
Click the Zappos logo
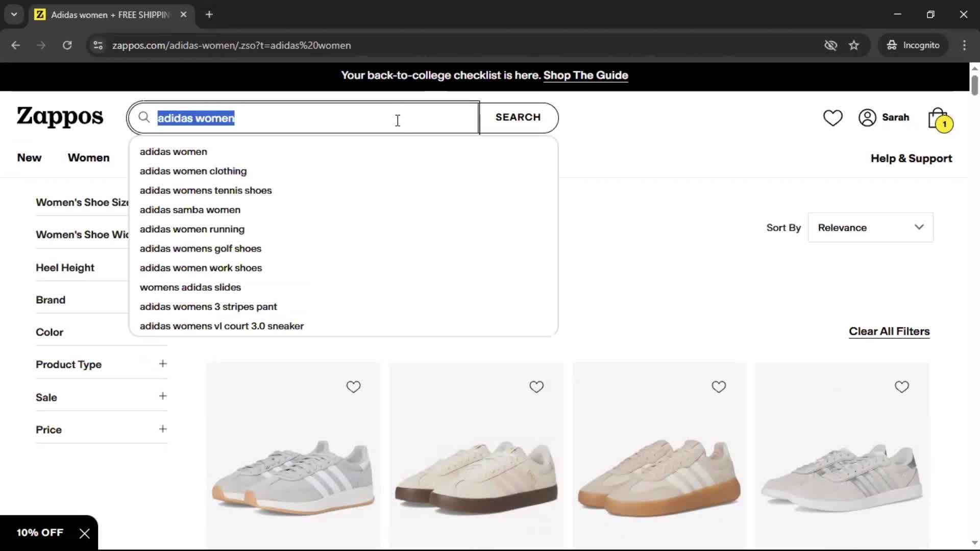point(60,117)
